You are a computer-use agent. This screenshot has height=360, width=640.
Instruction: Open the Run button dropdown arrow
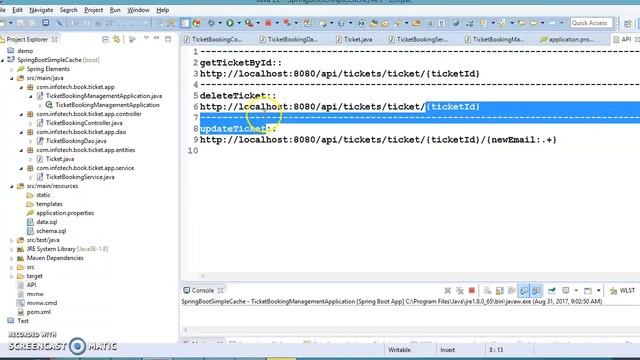coord(239,23)
